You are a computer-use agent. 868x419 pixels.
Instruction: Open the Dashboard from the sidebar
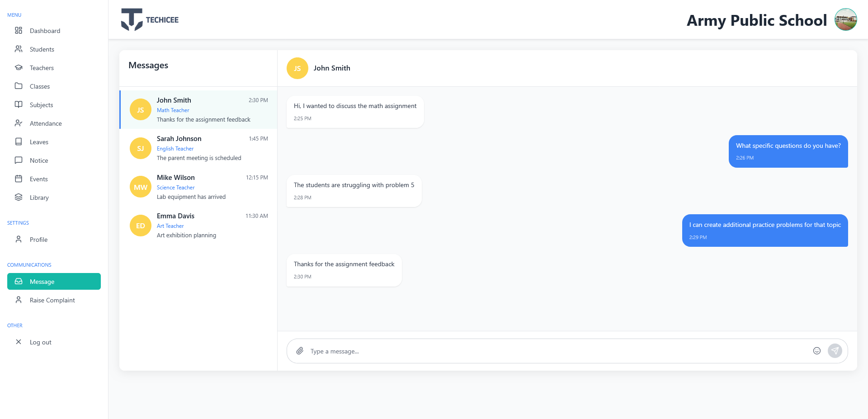point(45,30)
